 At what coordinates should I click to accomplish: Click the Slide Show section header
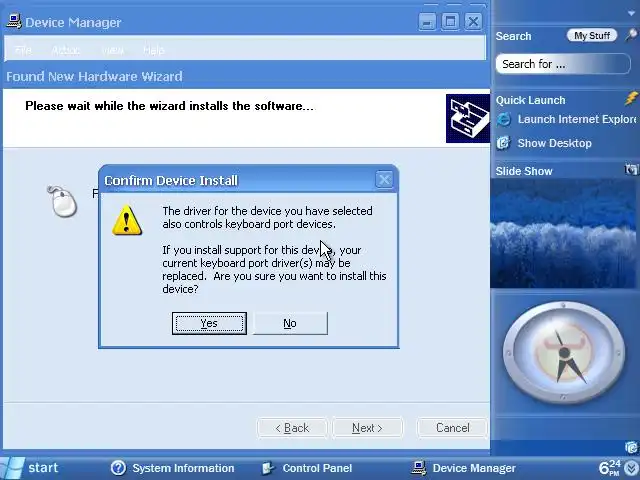(x=524, y=171)
